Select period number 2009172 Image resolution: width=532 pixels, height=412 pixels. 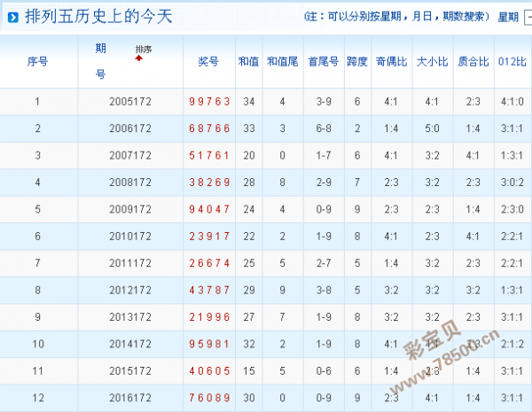(130, 209)
